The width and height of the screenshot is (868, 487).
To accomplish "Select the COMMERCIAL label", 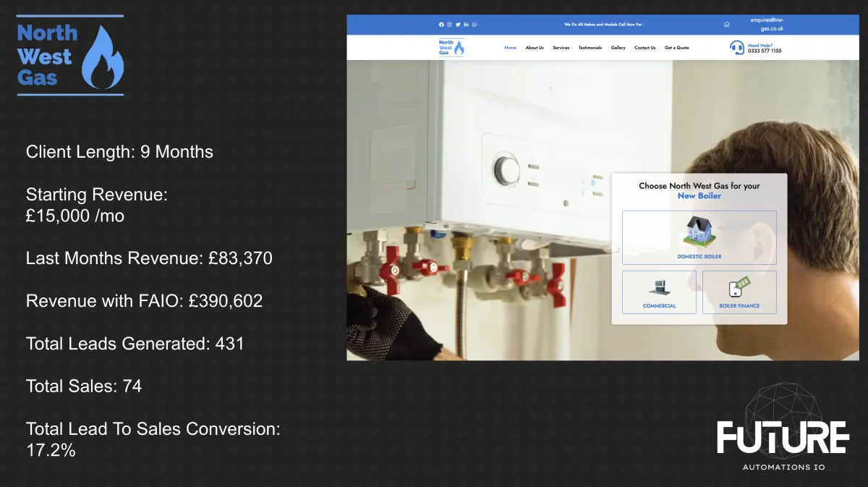I will point(660,306).
